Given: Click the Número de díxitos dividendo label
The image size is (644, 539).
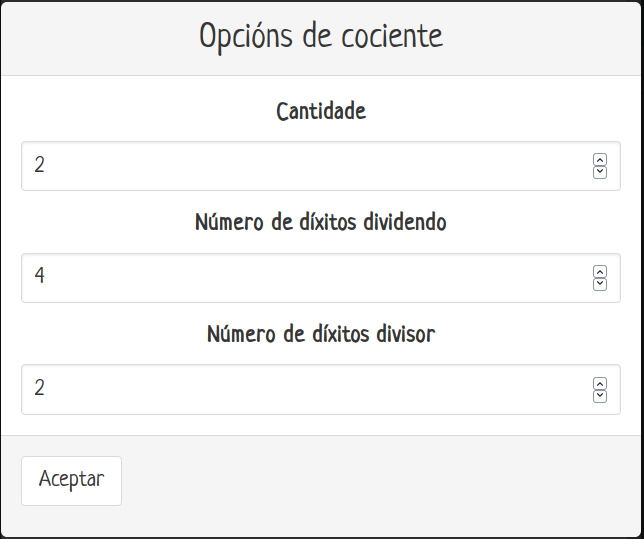Looking at the screenshot, I should pyautogui.click(x=321, y=222).
